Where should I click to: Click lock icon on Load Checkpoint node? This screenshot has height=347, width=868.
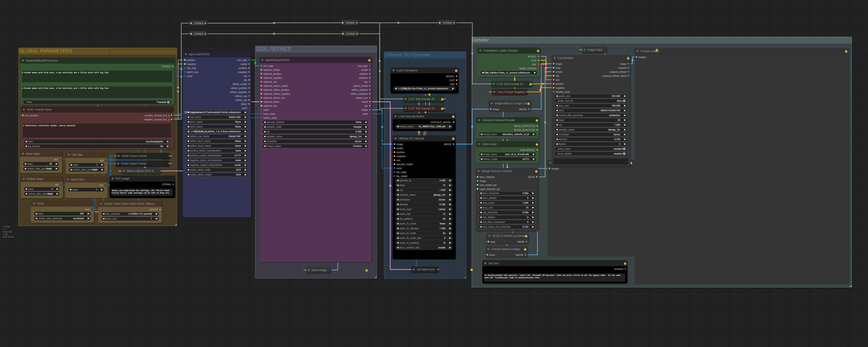pyautogui.click(x=456, y=71)
